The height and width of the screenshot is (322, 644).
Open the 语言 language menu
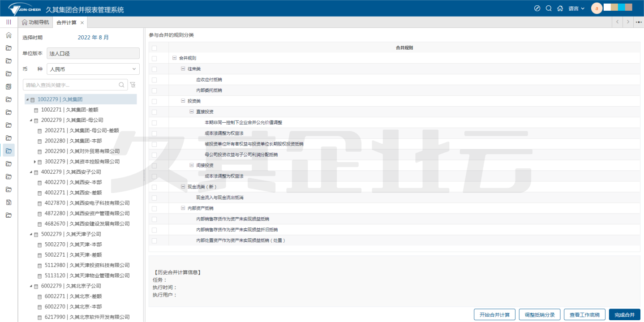point(576,9)
